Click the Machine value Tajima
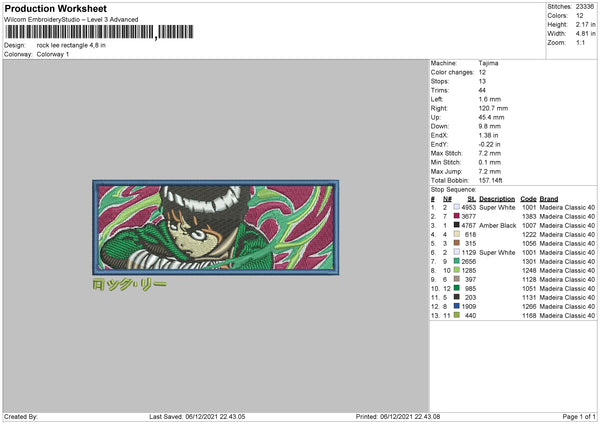Image resolution: width=600 pixels, height=424 pixels. [488, 62]
